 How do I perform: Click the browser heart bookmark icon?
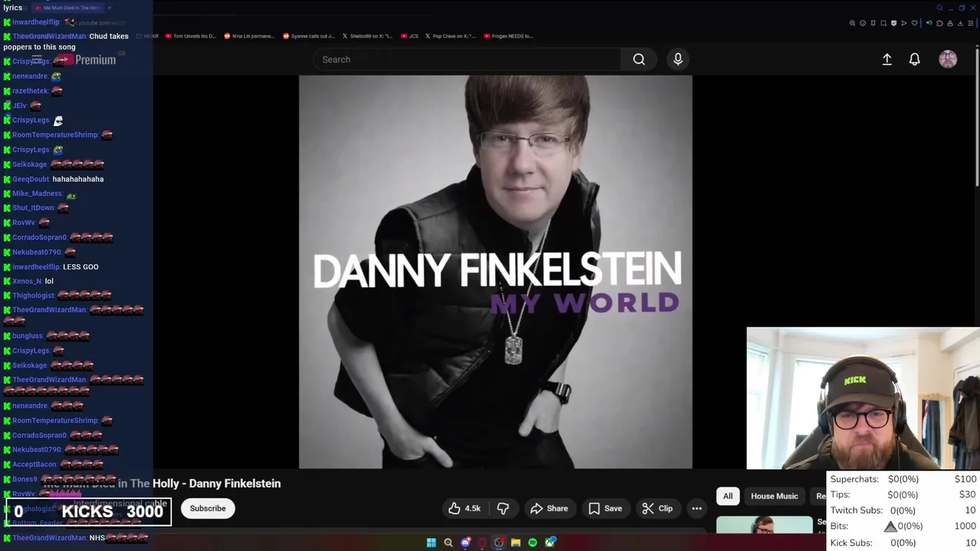point(914,23)
